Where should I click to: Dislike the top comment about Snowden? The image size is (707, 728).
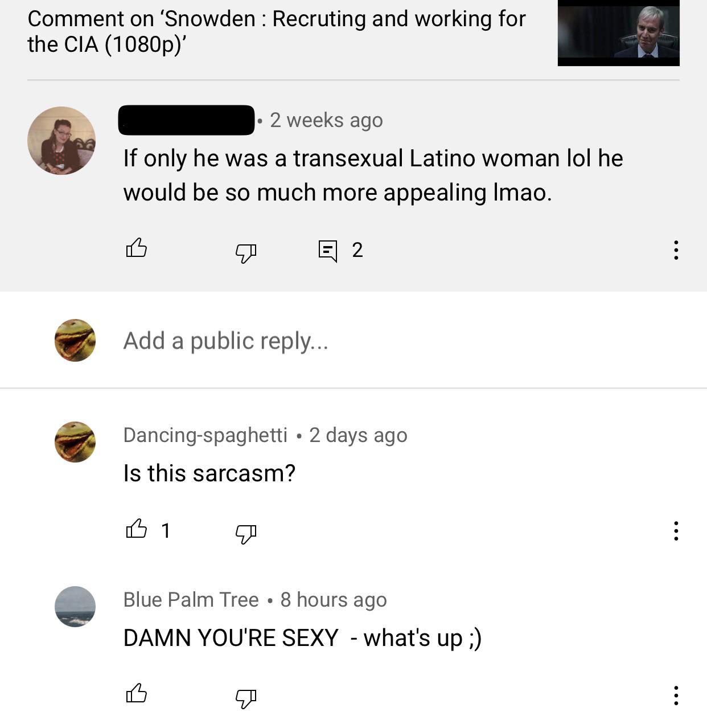click(x=246, y=252)
